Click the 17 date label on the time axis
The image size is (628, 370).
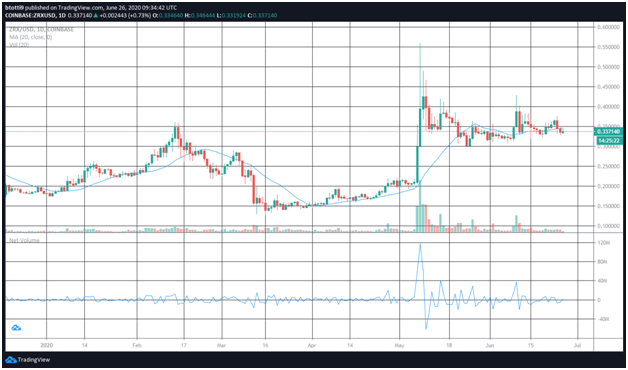[x=184, y=345]
